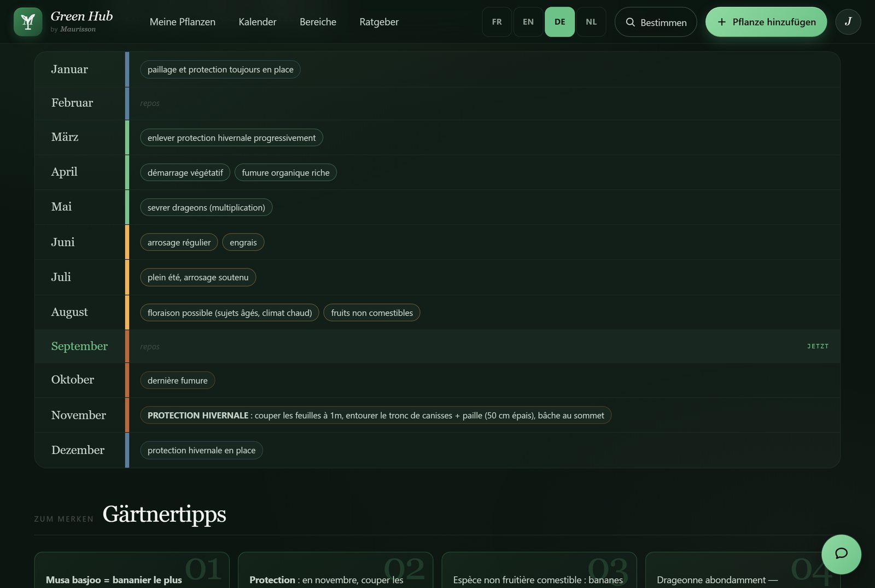Open the user avatar J

848,22
